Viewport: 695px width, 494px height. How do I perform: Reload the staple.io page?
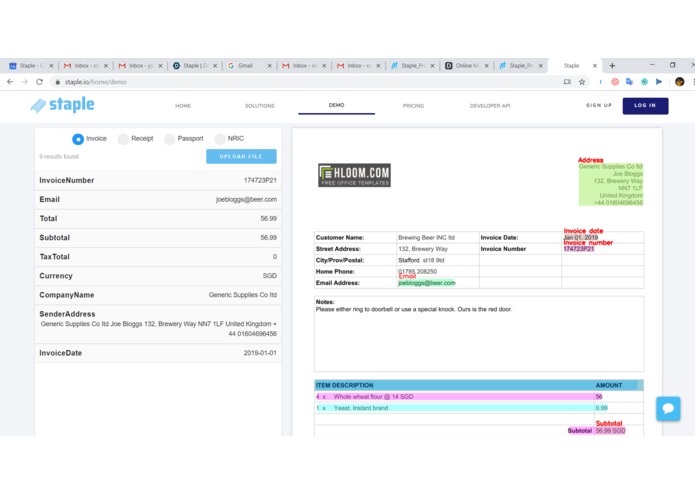click(x=39, y=82)
